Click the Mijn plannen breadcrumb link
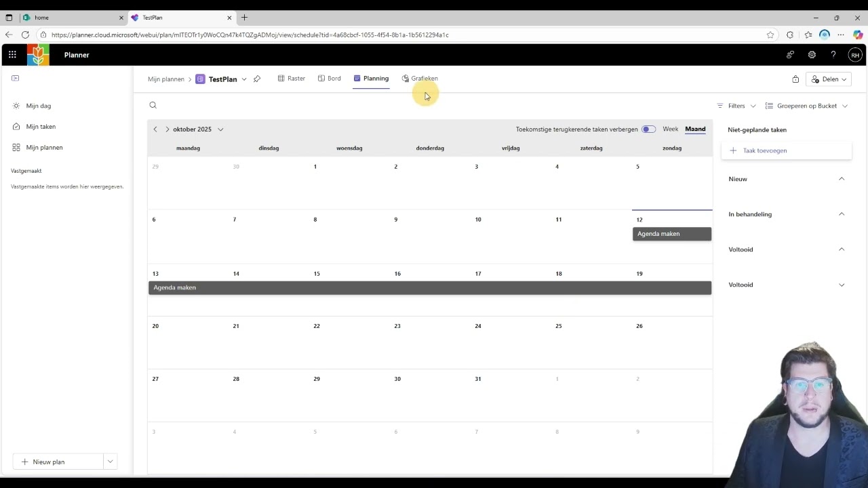 (x=166, y=79)
